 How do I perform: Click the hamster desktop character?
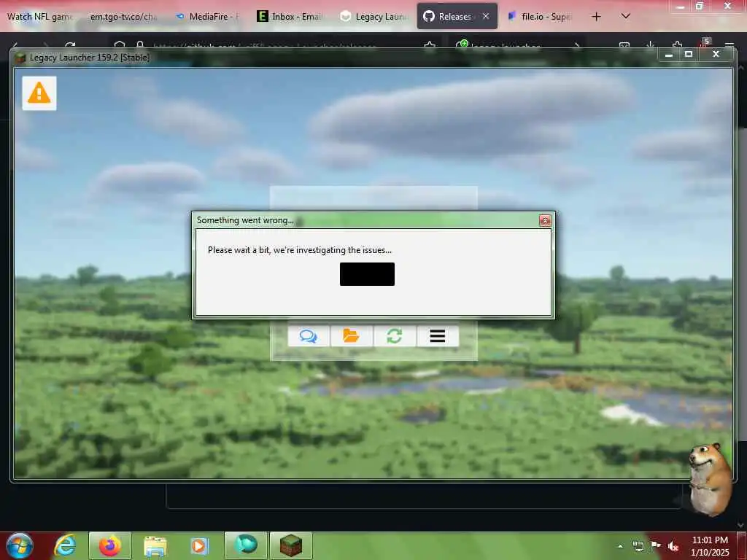[711, 478]
